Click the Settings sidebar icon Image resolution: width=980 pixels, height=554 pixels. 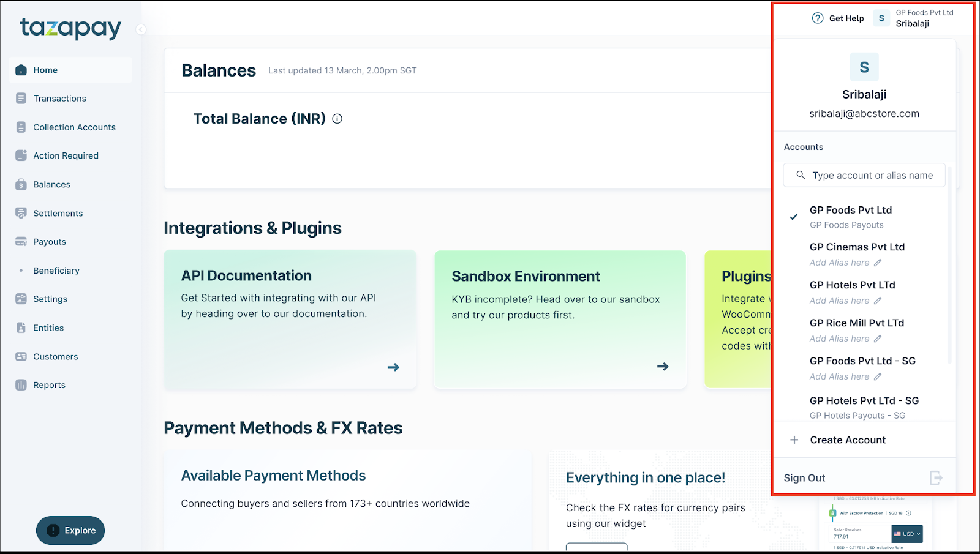[21, 299]
